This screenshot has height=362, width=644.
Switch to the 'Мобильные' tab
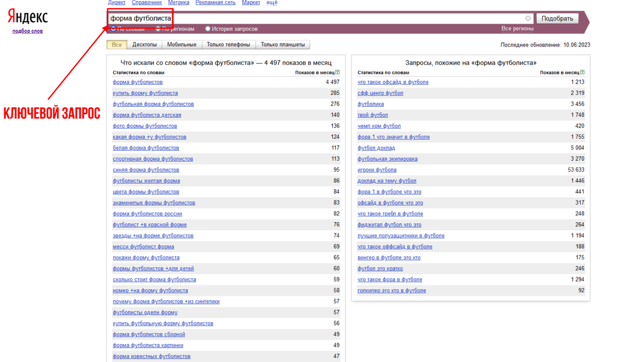click(x=181, y=45)
